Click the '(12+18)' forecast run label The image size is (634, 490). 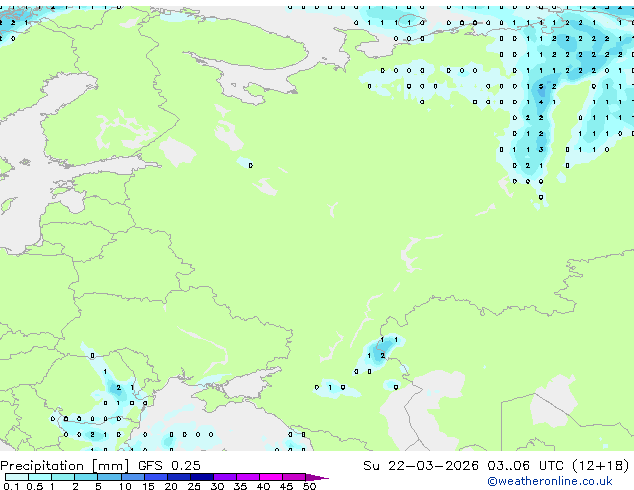click(601, 466)
